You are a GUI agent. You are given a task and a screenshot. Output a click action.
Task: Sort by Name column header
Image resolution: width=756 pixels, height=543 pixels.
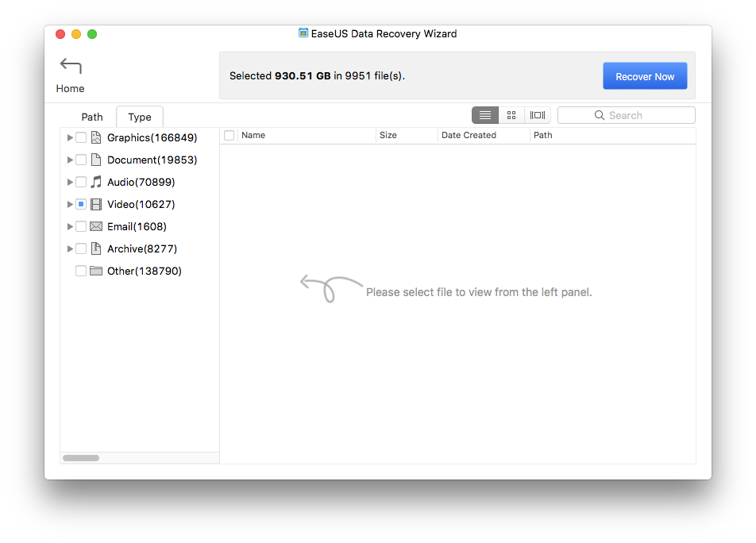pyautogui.click(x=307, y=136)
